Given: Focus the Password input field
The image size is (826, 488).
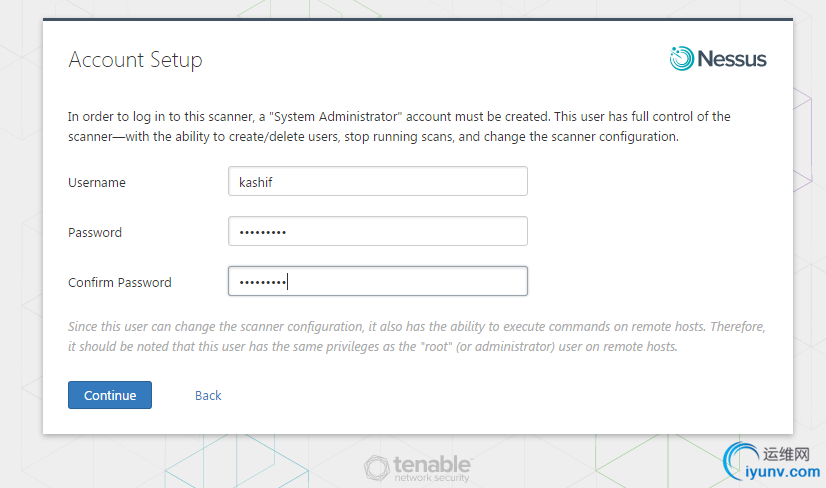Looking at the screenshot, I should (x=378, y=231).
